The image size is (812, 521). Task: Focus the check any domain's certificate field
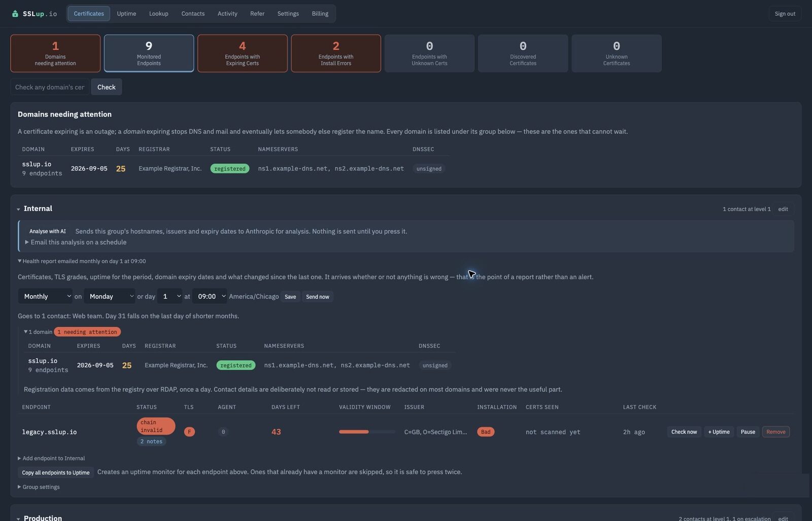click(x=50, y=87)
